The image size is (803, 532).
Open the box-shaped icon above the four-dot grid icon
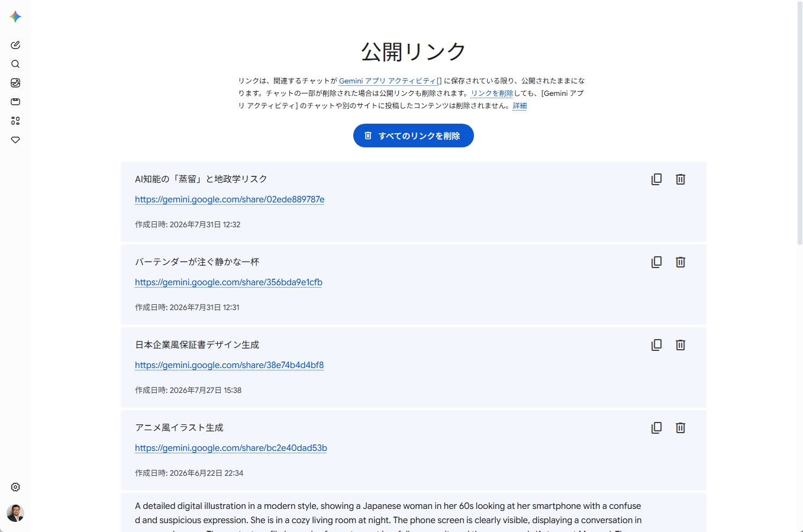click(15, 102)
